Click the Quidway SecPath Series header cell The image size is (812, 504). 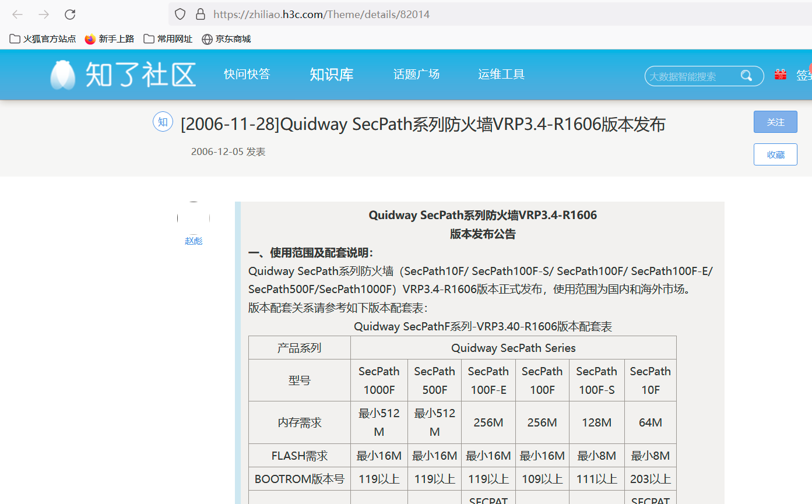(x=514, y=348)
